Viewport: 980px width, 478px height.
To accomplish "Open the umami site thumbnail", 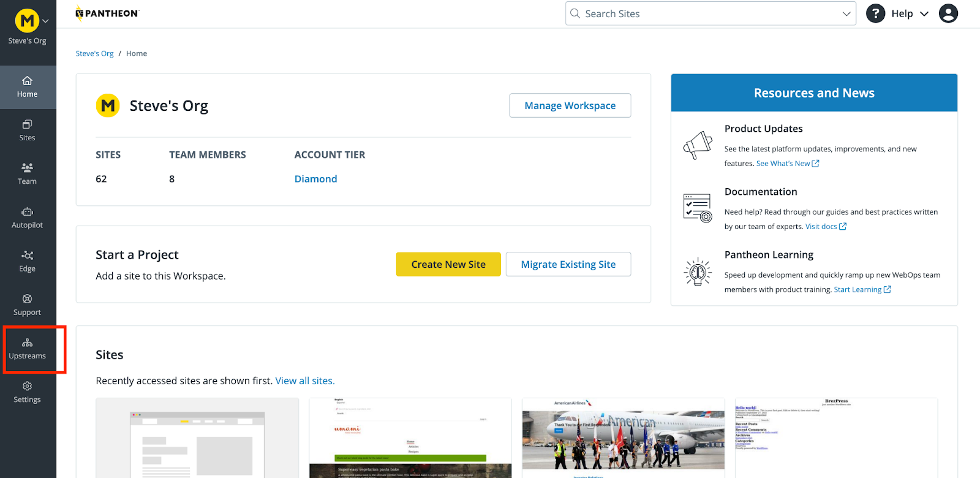I will tap(410, 438).
